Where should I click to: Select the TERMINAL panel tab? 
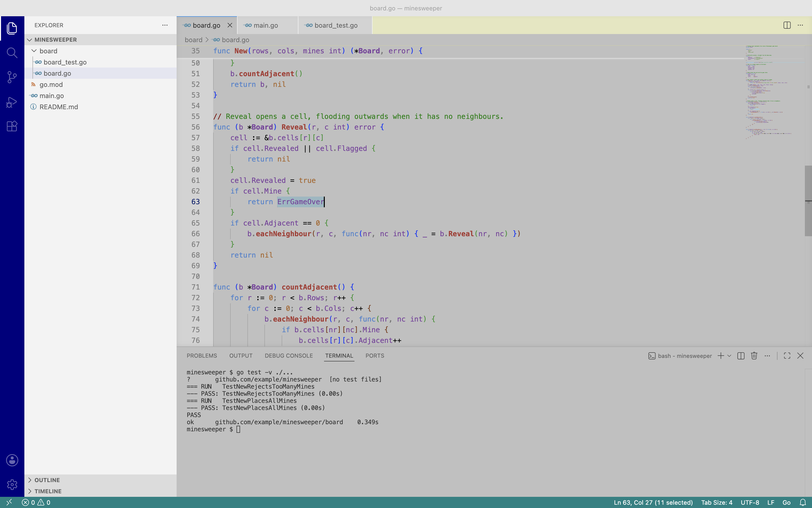point(339,356)
